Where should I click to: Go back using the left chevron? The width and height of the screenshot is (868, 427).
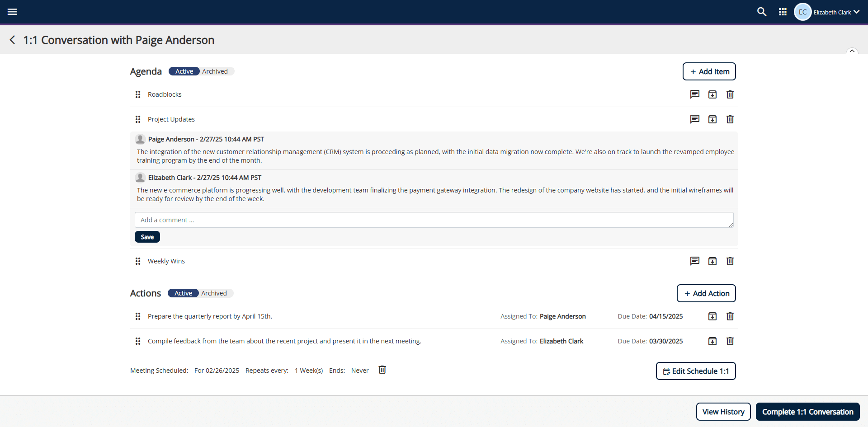click(13, 40)
